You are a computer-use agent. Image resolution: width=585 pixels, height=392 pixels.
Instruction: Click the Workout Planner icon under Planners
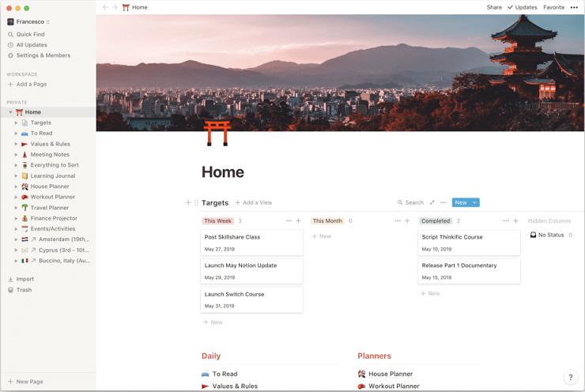coord(361,386)
